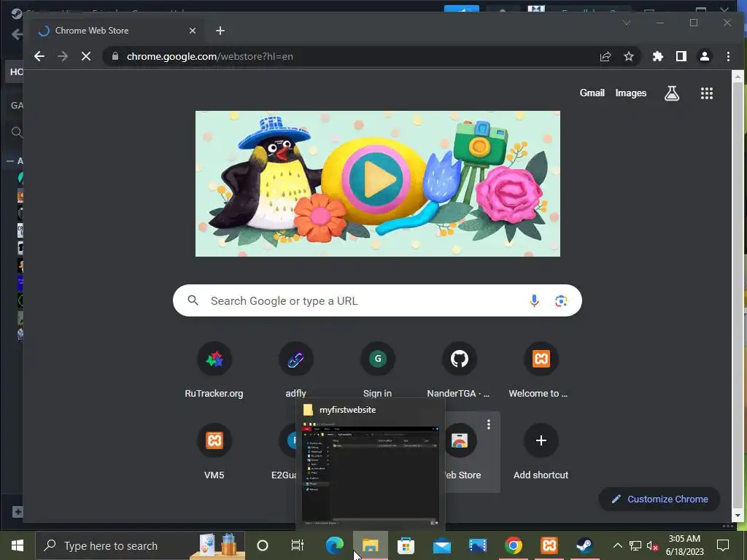
Task: Open the adfly shortcut
Action: click(296, 371)
